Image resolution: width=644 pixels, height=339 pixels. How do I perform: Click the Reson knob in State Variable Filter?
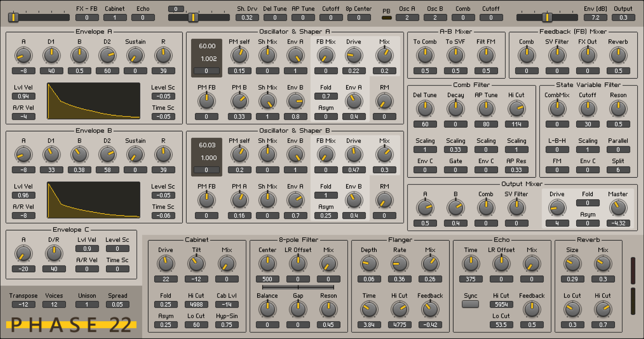[618, 109]
